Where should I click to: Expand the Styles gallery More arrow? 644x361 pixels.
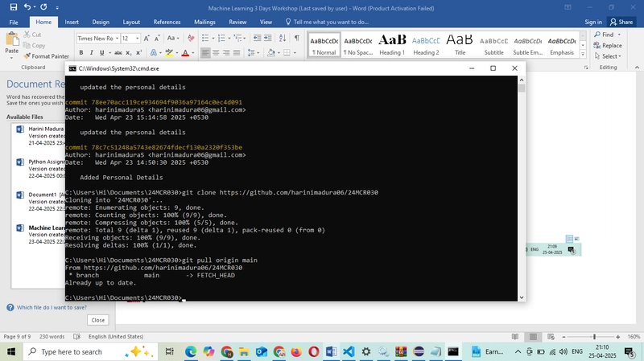point(583,54)
